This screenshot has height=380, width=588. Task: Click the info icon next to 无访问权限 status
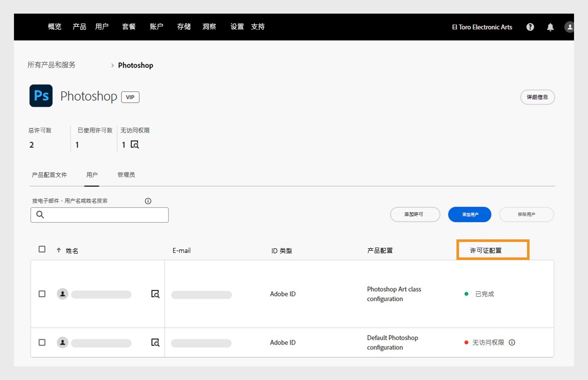coord(512,342)
